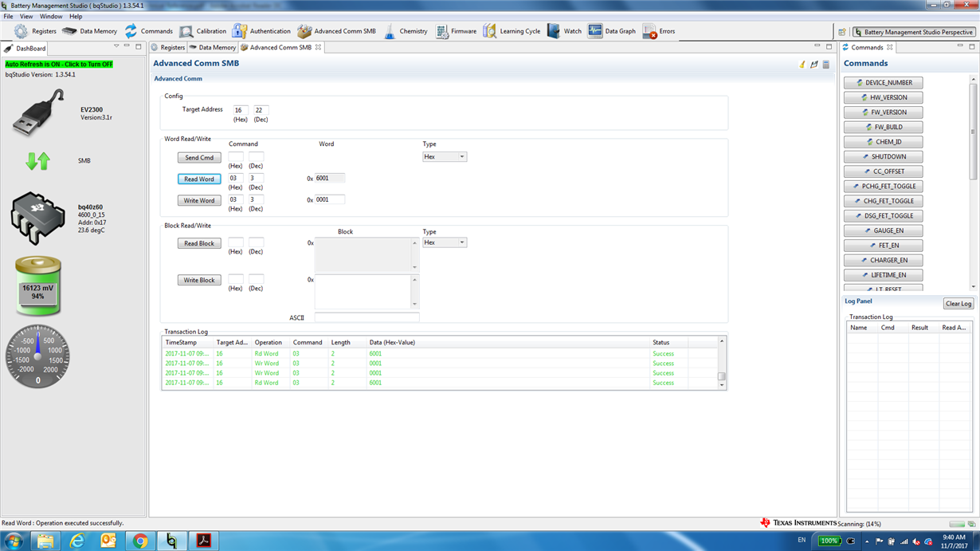Click the ASCII input field
Image resolution: width=980 pixels, height=551 pixels.
pos(367,317)
